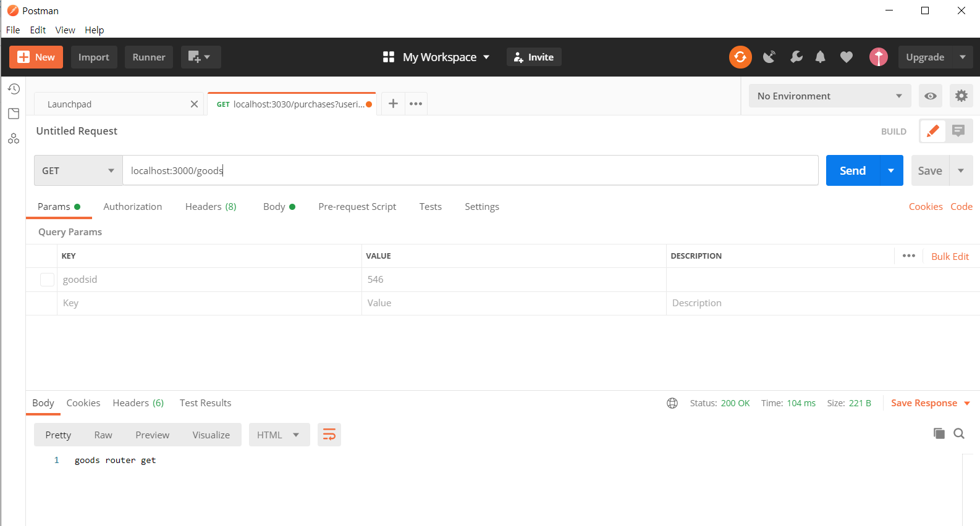Screen dimensions: 980x526
Task: Open the Code link
Action: pyautogui.click(x=961, y=207)
